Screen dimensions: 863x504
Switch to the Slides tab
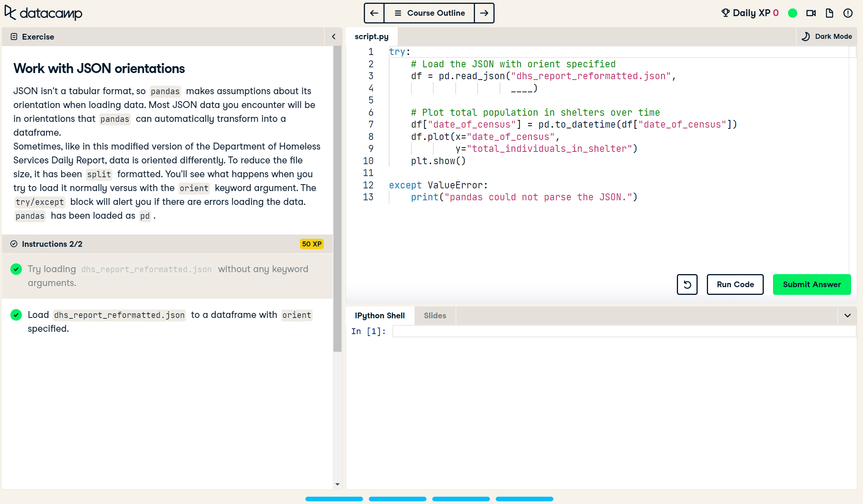pyautogui.click(x=435, y=316)
